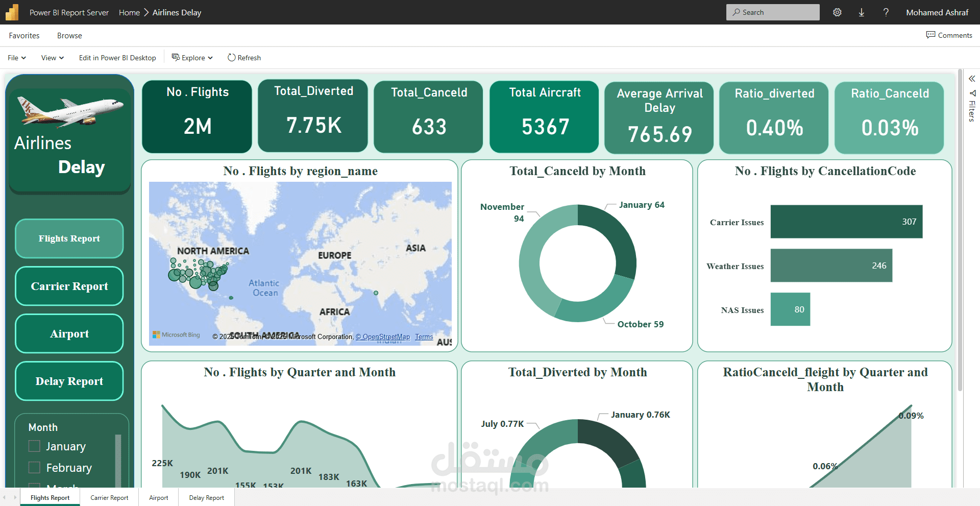This screenshot has height=506, width=980.
Task: Switch to the Airport page tab
Action: coord(159,498)
